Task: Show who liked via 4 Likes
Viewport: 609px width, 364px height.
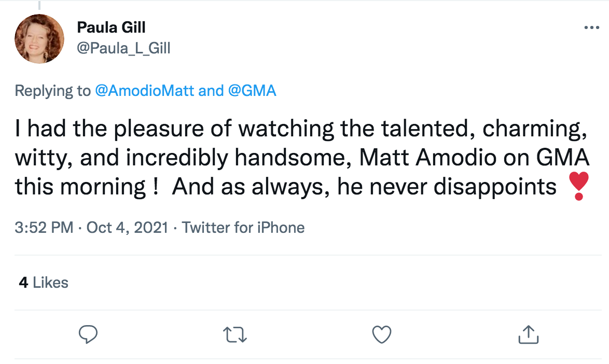Action: tap(44, 283)
